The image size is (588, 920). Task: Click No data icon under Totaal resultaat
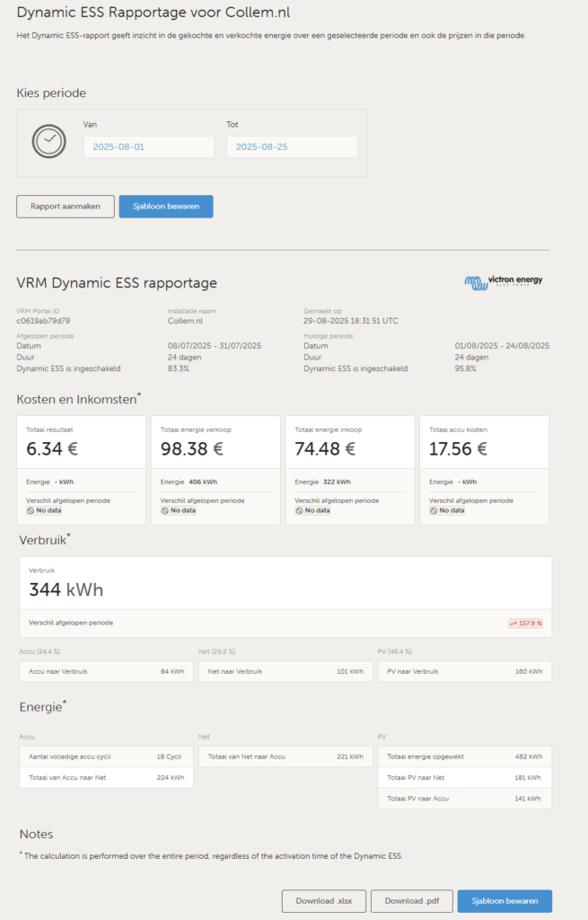[x=31, y=510]
